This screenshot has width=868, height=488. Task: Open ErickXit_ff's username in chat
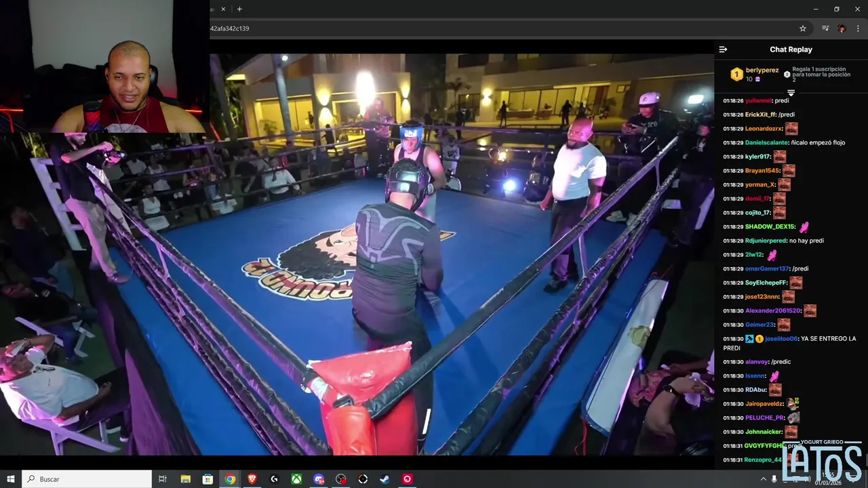(x=760, y=115)
